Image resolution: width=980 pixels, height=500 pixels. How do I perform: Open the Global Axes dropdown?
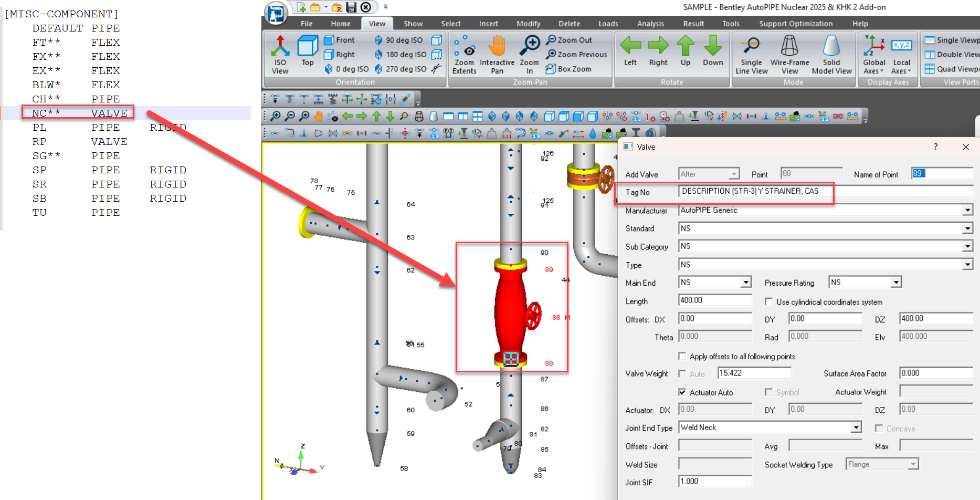tap(874, 55)
